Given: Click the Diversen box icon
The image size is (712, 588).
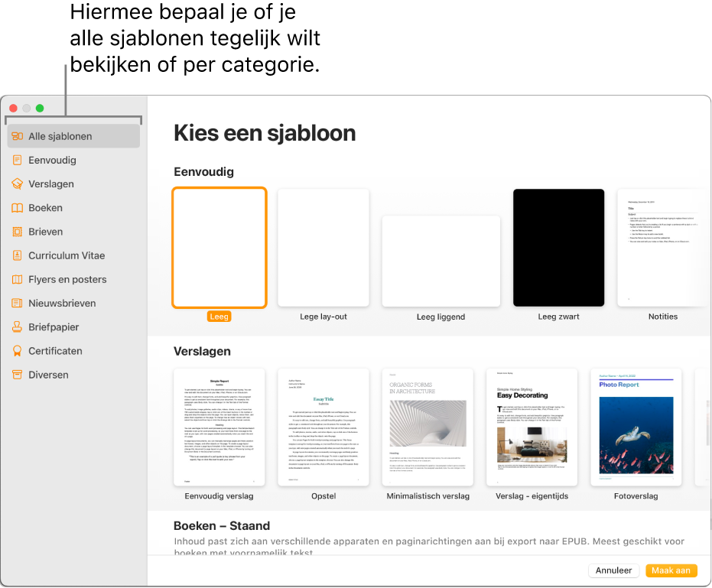Looking at the screenshot, I should click(18, 375).
